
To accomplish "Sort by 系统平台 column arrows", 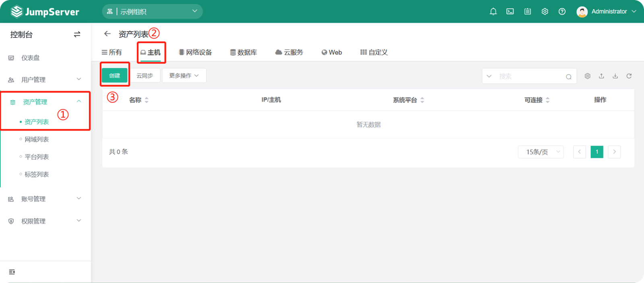I will point(422,100).
